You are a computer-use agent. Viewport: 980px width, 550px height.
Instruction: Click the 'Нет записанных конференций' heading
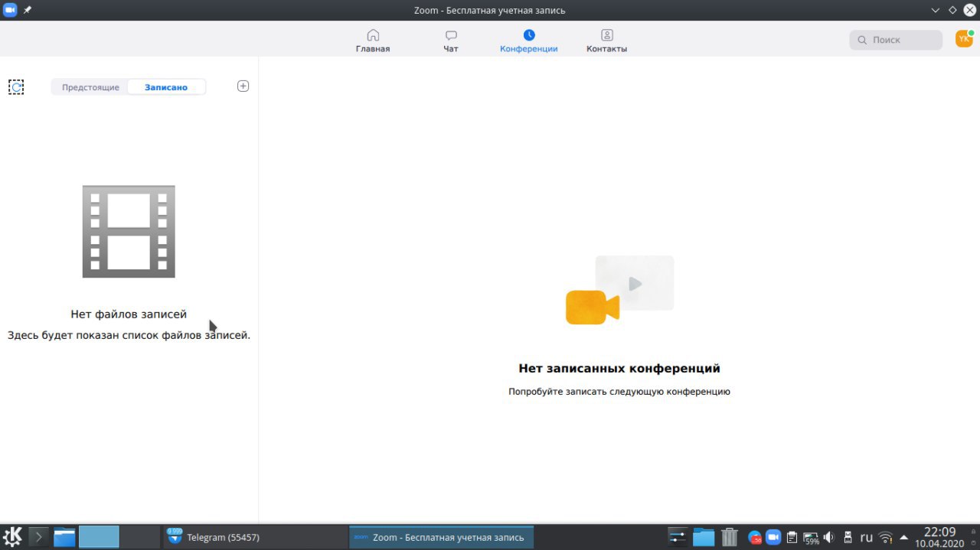(x=619, y=368)
